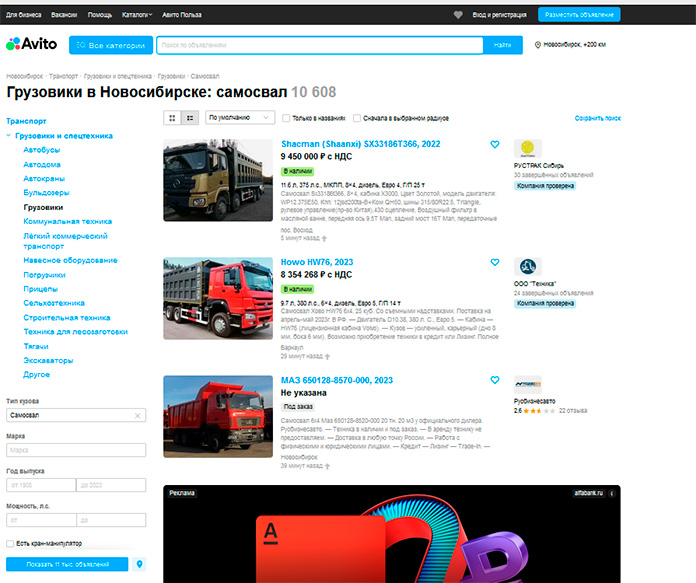Click the Avito logo

32,45
